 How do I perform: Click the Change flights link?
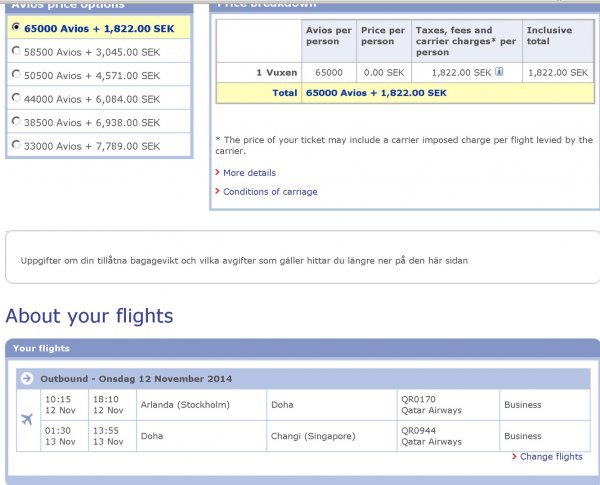click(x=551, y=456)
